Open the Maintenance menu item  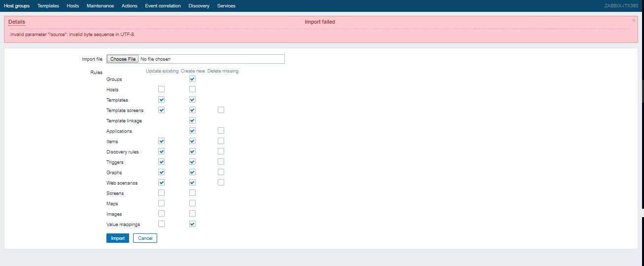(x=100, y=6)
